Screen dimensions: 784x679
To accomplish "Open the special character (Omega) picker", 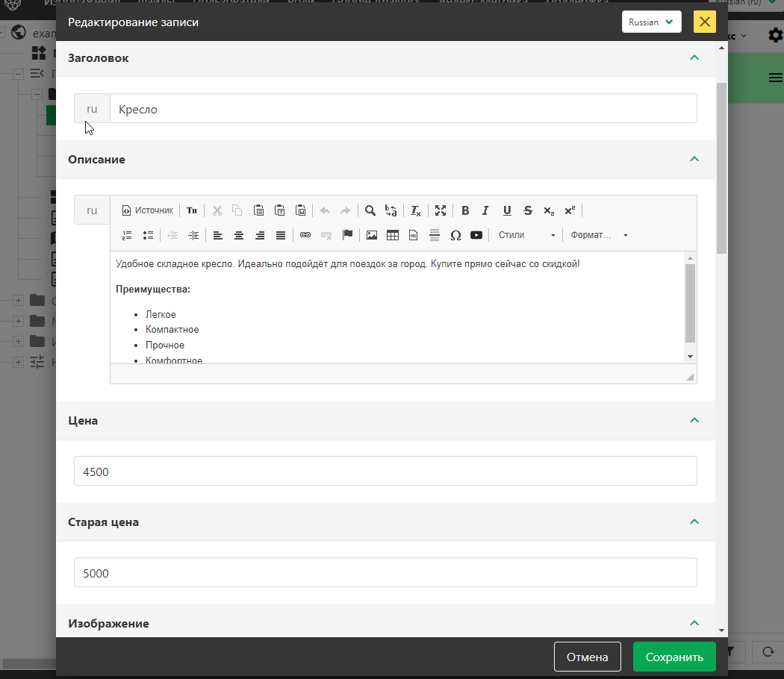I will point(455,235).
